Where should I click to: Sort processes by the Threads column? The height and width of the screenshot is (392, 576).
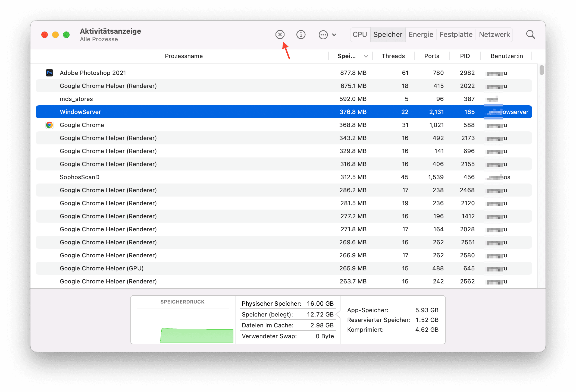[393, 56]
